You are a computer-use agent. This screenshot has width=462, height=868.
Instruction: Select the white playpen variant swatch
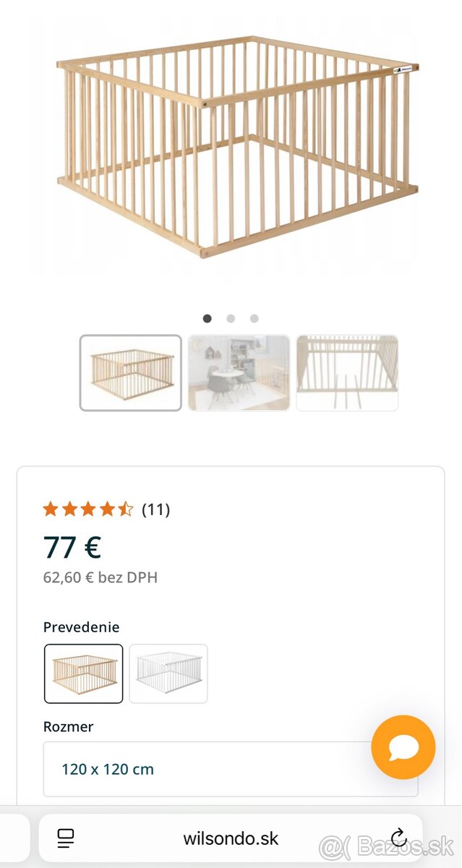pyautogui.click(x=168, y=673)
